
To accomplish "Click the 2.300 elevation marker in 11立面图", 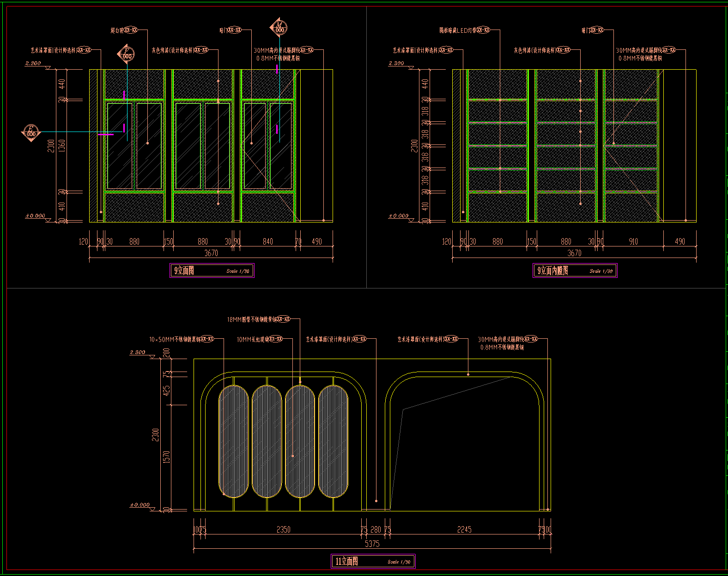I will pyautogui.click(x=138, y=353).
